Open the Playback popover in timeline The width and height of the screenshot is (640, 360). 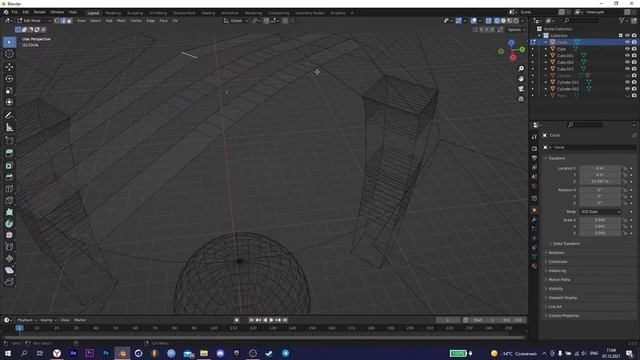pos(27,320)
